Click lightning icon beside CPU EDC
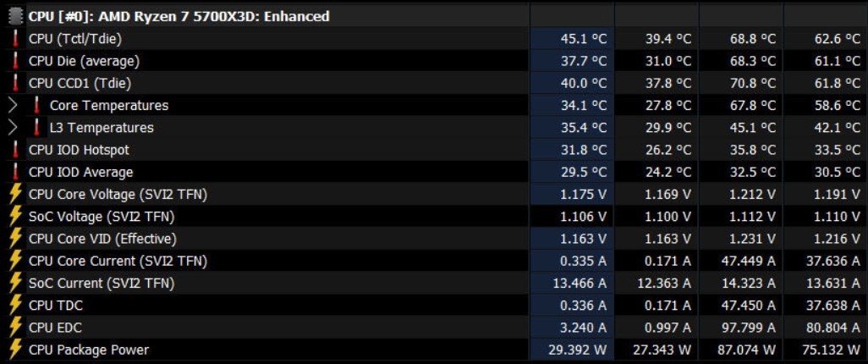This screenshot has height=364, width=868. 16,328
